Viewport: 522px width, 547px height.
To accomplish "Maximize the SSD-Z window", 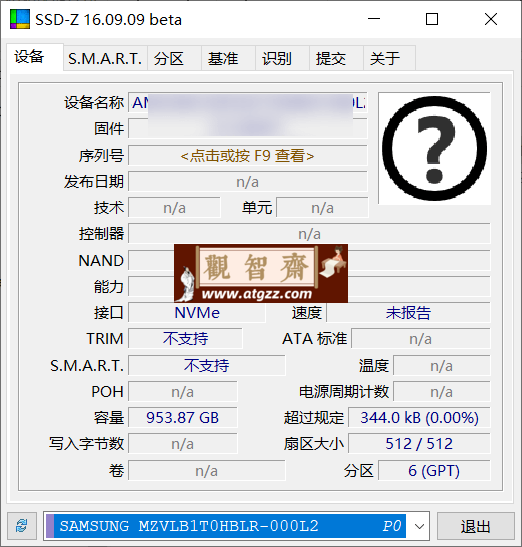I will (x=432, y=19).
